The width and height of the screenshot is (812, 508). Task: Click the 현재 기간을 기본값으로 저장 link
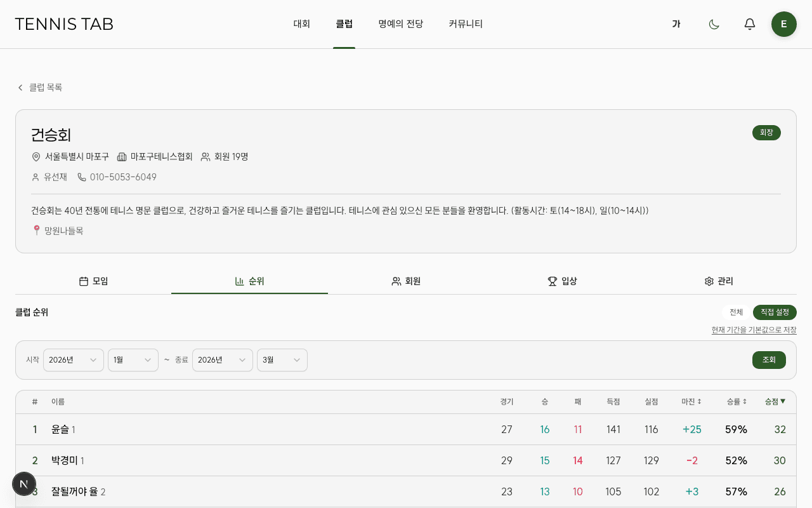pyautogui.click(x=754, y=330)
